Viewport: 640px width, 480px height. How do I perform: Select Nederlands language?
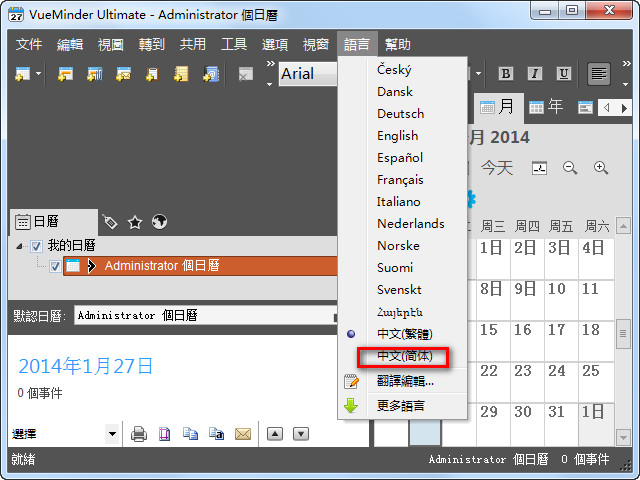coord(411,224)
